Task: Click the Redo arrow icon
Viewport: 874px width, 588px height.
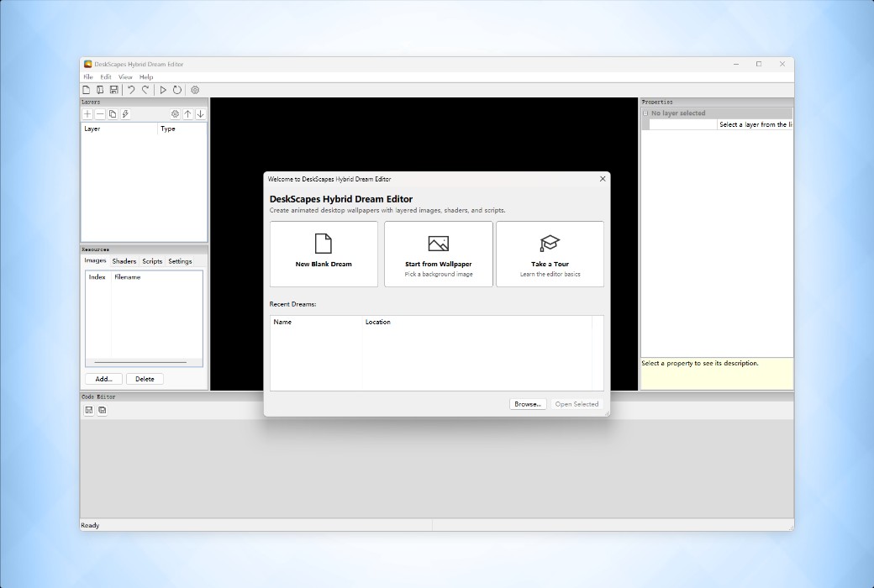Action: point(145,90)
